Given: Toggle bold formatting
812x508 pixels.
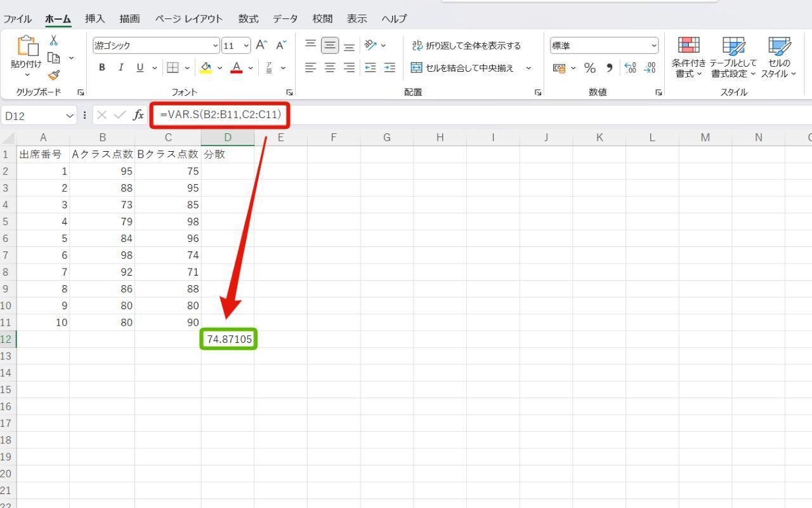Looking at the screenshot, I should tap(101, 68).
